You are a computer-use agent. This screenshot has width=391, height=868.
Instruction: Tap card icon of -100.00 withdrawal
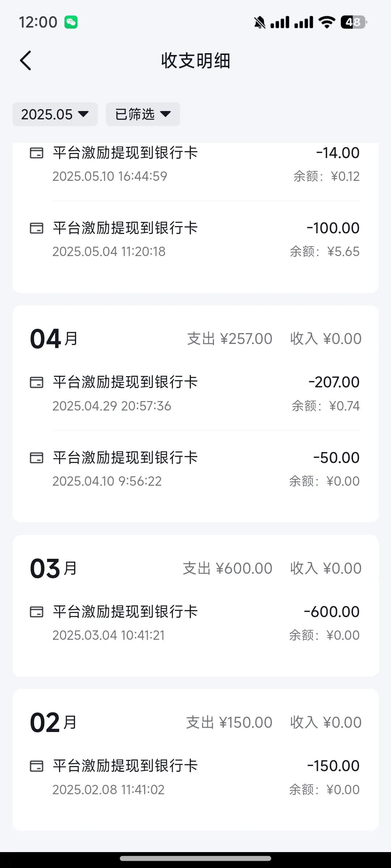point(36,228)
